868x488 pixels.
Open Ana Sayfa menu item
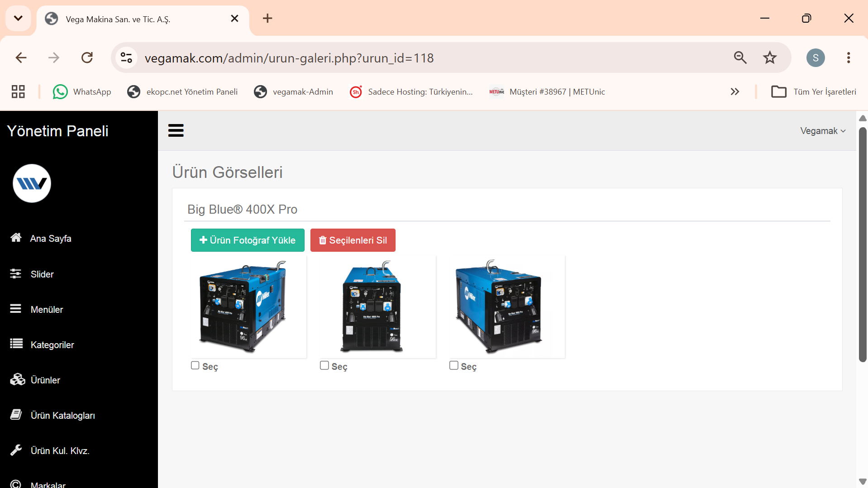pyautogui.click(x=51, y=239)
